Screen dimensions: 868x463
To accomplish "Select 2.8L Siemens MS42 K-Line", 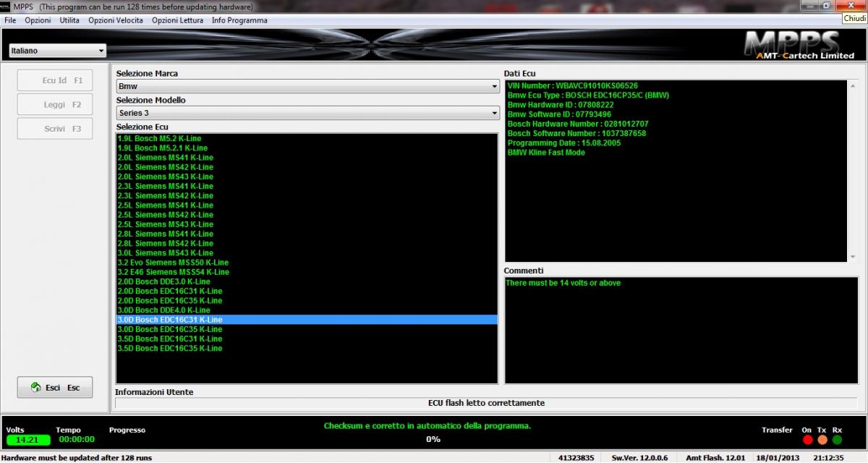I will (x=307, y=243).
